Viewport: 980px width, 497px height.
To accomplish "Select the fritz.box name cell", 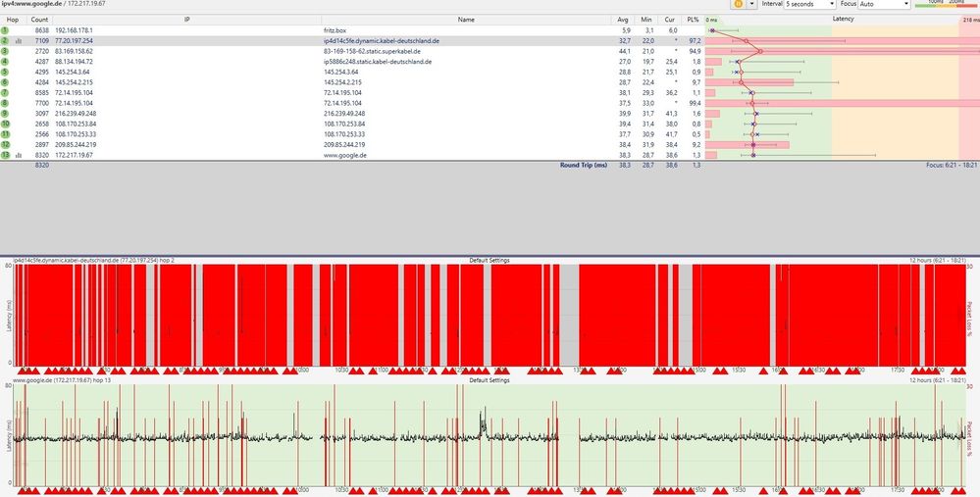I will tap(334, 30).
